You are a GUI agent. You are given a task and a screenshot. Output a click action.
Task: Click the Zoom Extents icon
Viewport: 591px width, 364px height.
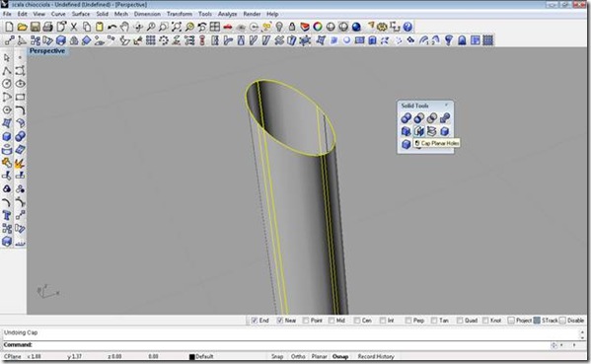click(176, 27)
